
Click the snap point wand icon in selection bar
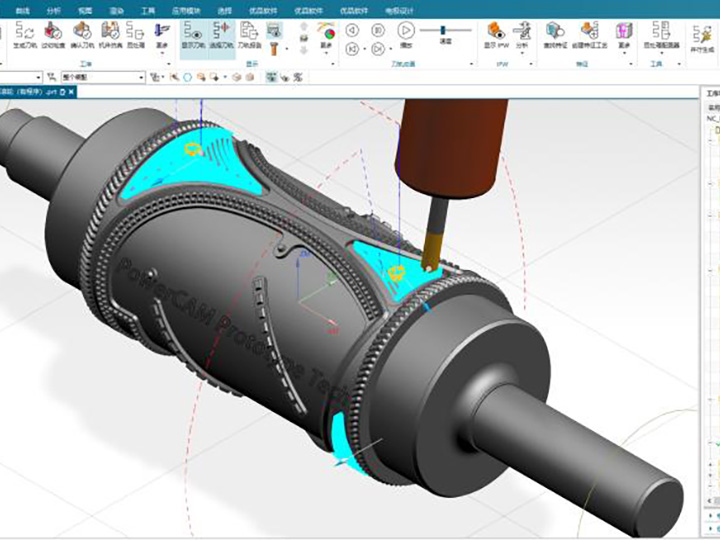pos(174,77)
